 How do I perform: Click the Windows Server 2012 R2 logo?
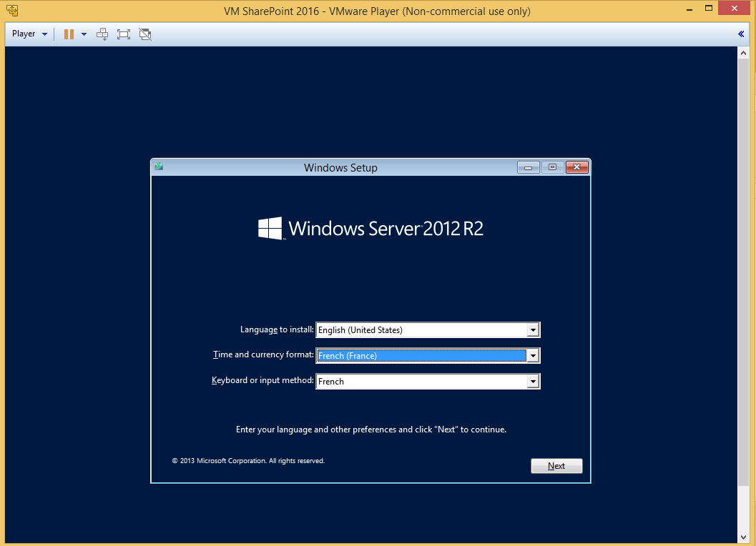[370, 228]
